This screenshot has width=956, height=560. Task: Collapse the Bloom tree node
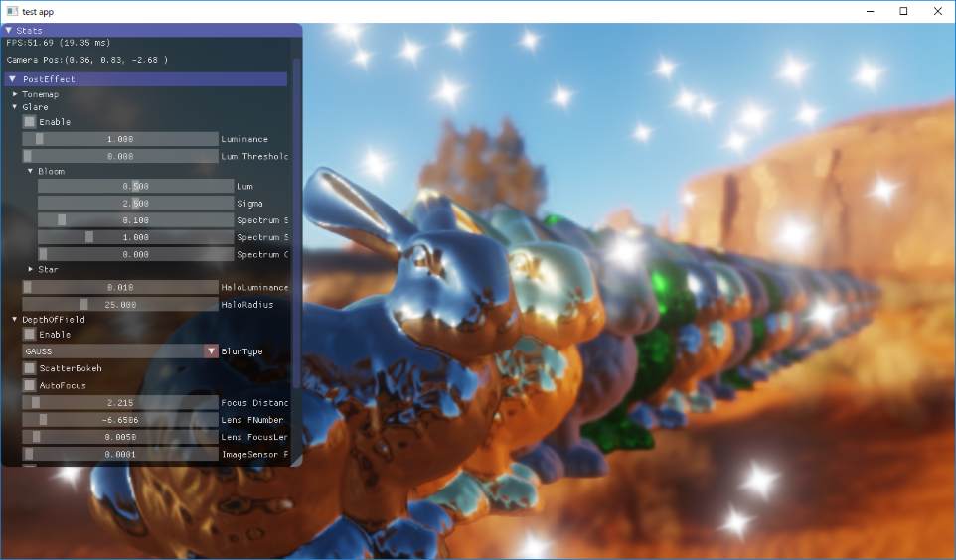click(x=31, y=171)
